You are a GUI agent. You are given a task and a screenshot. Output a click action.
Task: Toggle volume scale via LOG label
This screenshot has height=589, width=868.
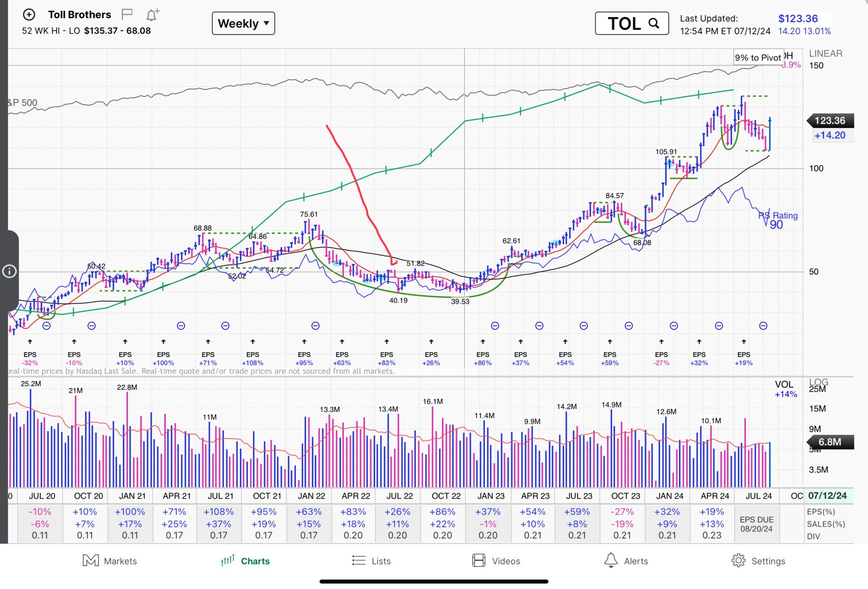coord(818,382)
